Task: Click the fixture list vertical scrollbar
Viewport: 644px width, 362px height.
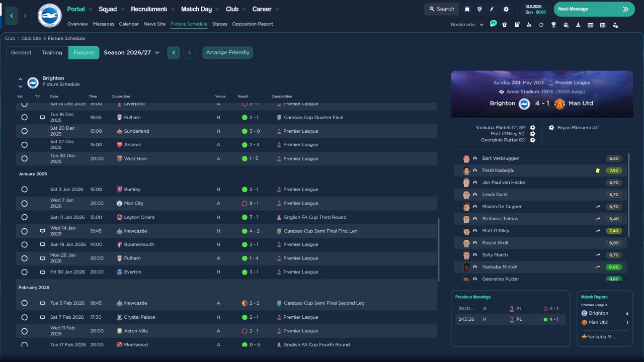Action: pyautogui.click(x=439, y=250)
